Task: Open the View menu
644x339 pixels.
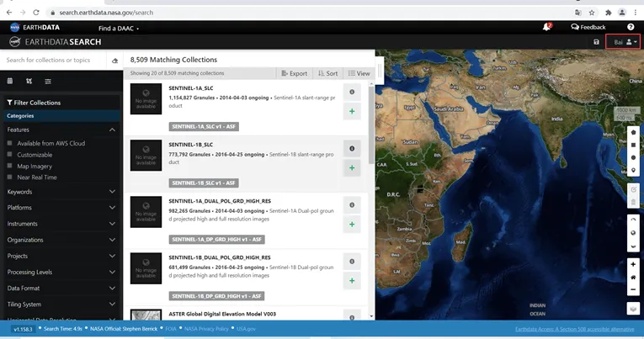Action: coord(359,73)
